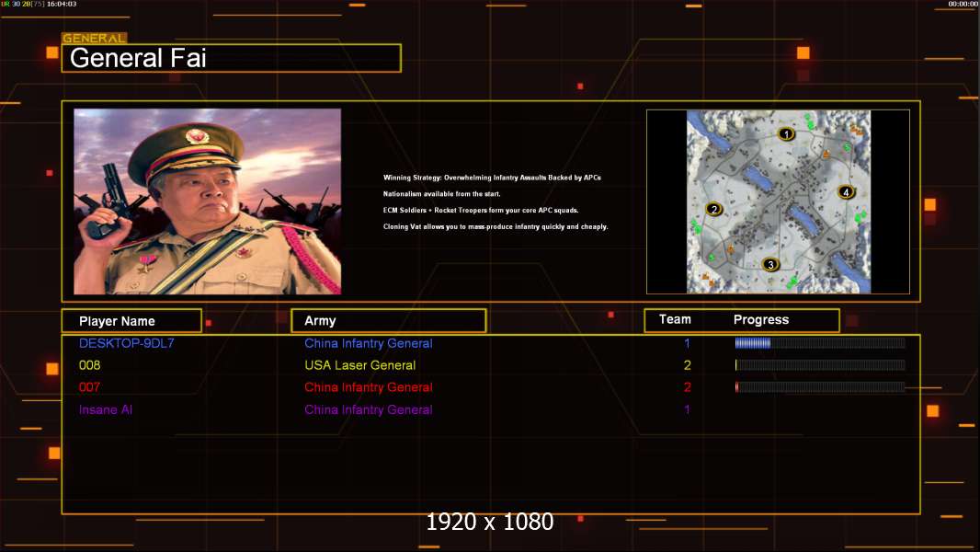Click the snowy map preview
Image resolution: width=980 pixels, height=552 pixels.
[x=778, y=201]
